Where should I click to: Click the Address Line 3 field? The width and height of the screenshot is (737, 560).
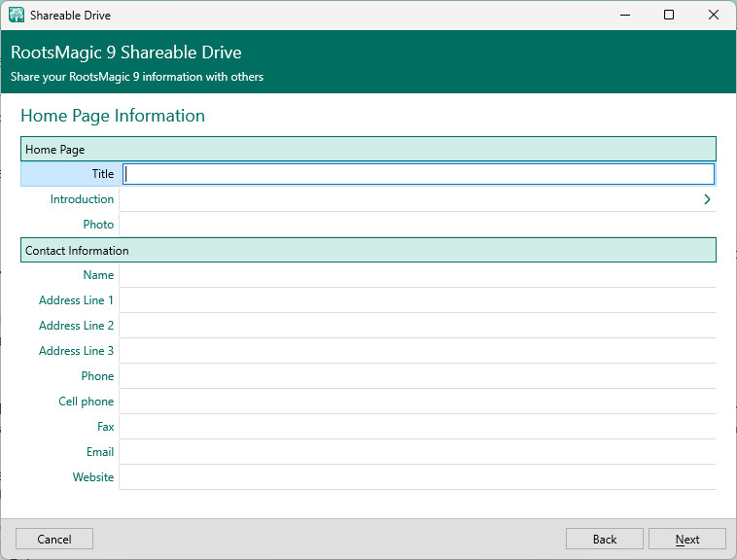pos(418,351)
